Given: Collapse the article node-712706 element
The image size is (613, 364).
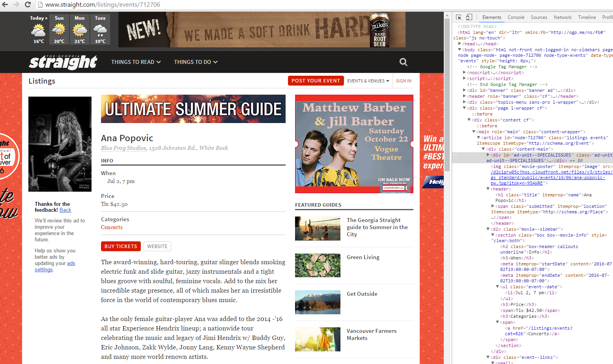Looking at the screenshot, I should (479, 138).
